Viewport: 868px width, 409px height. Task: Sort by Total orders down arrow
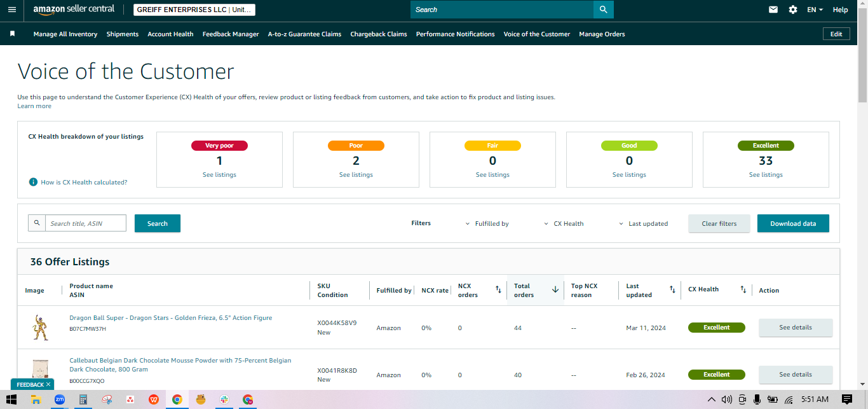tap(555, 290)
